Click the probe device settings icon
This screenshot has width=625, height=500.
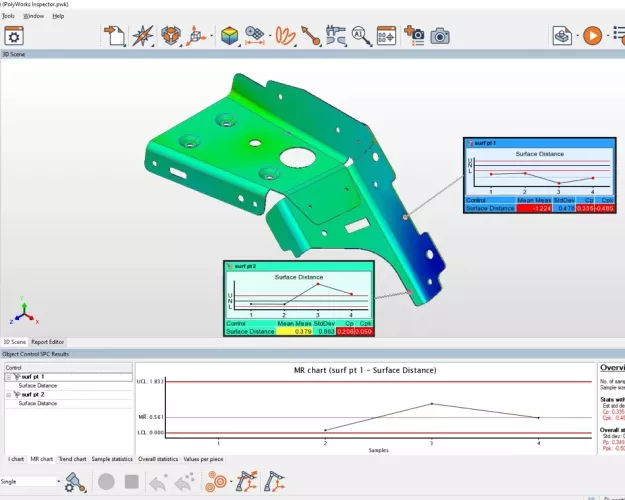tap(73, 482)
